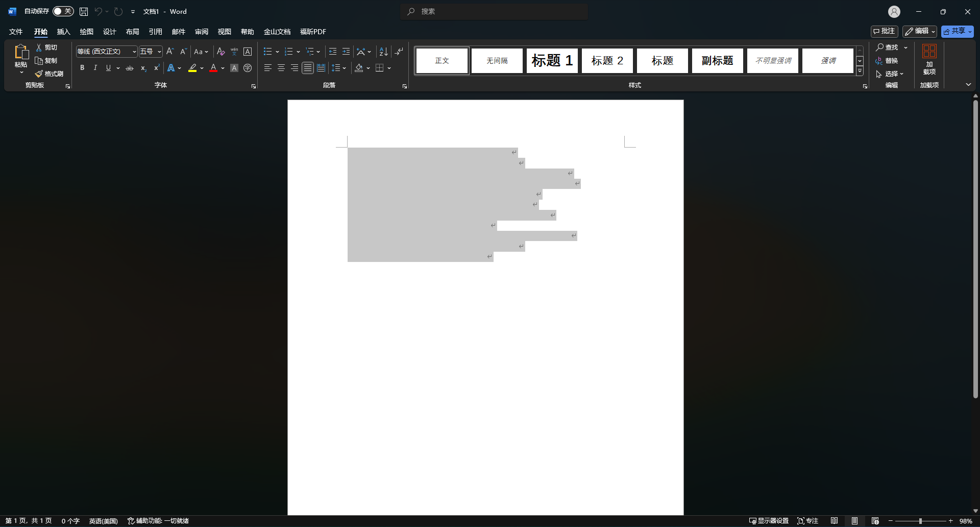
Task: Switch to Print Layout view in status bar
Action: pos(854,521)
